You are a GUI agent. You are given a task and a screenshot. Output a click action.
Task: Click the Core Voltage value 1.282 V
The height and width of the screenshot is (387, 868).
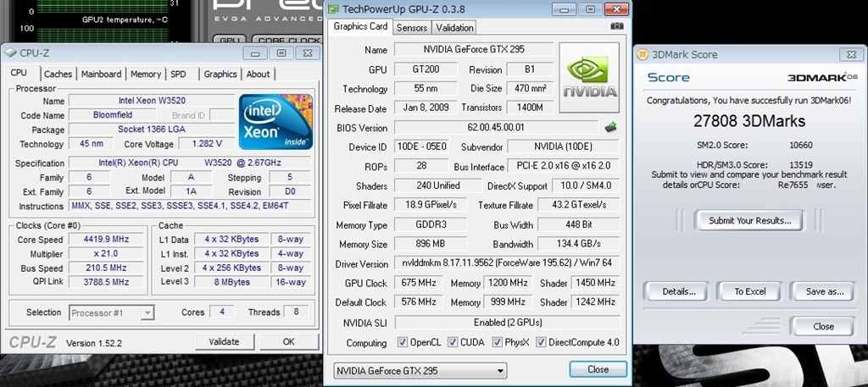click(207, 144)
